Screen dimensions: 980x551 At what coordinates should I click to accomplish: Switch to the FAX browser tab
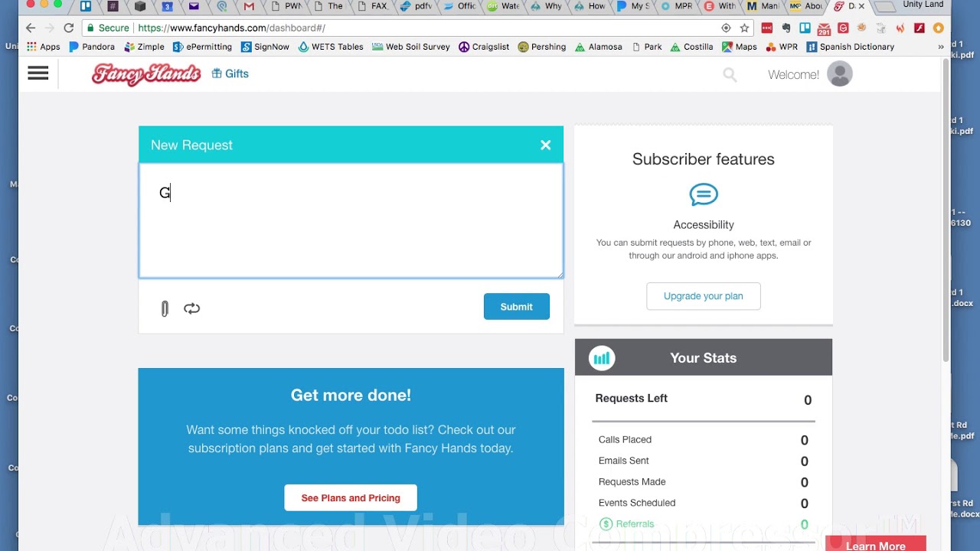[373, 6]
